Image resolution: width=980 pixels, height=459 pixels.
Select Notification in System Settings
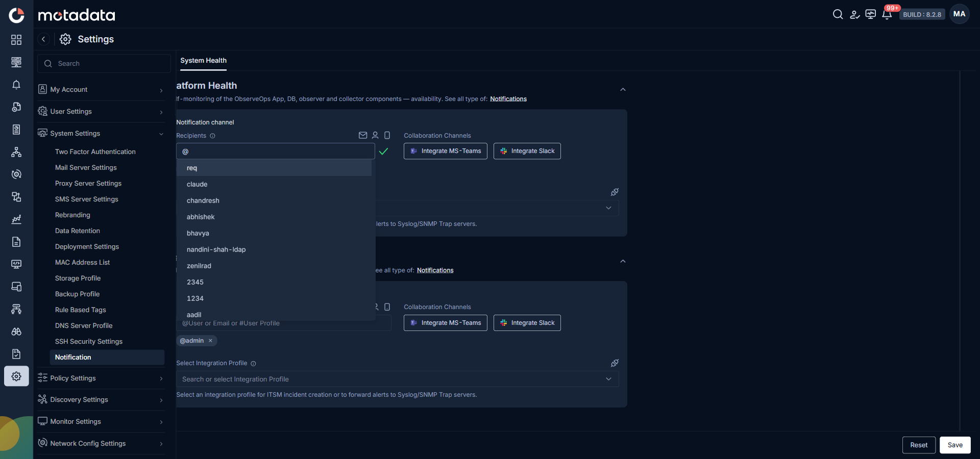coord(107,357)
